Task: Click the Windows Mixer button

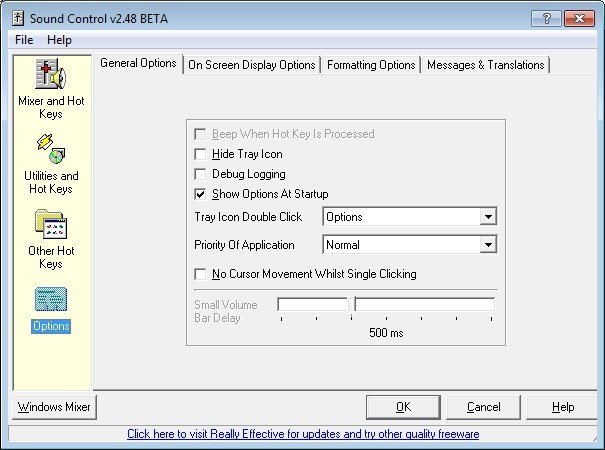Action: [55, 407]
